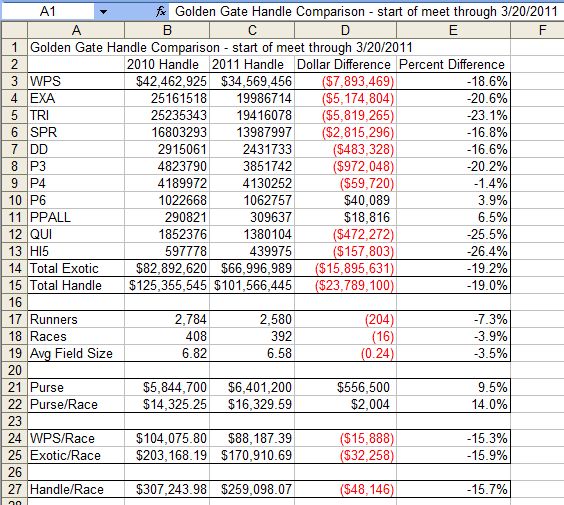Select cell showing -26.4%

point(453,251)
